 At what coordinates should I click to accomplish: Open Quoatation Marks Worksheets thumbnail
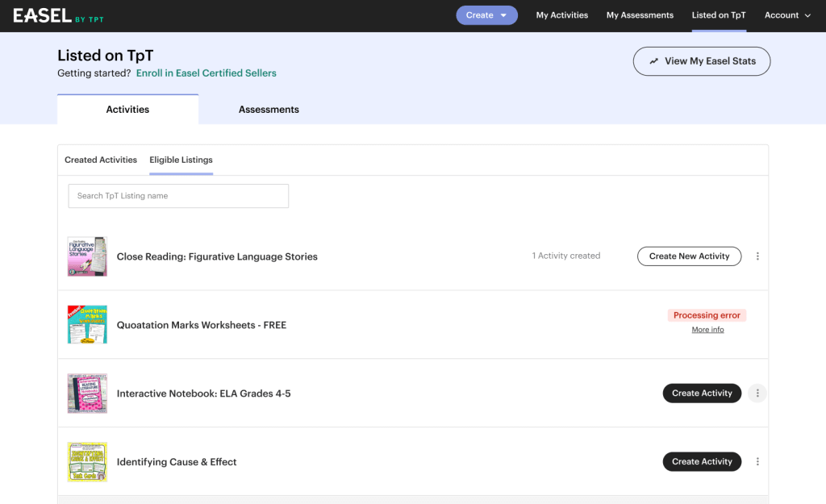tap(87, 325)
